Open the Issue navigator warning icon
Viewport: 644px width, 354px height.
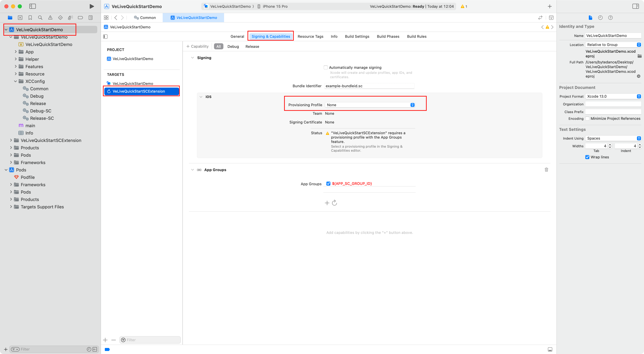50,17
